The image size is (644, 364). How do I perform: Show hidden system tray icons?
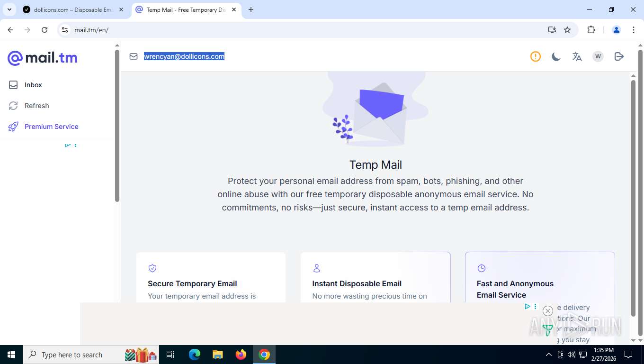[x=549, y=355]
